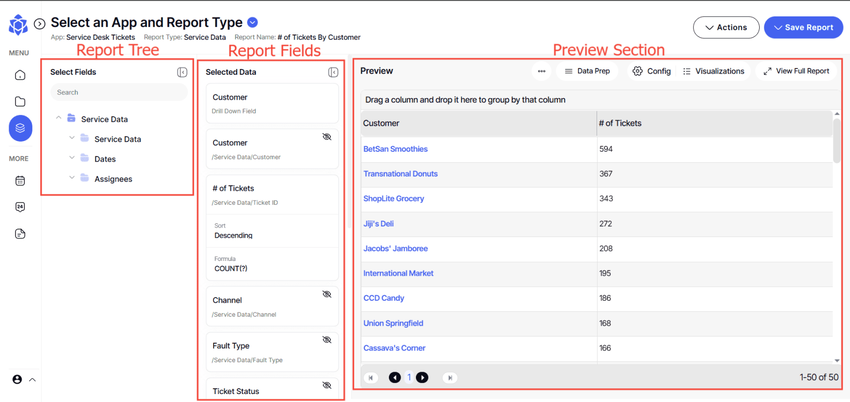The height and width of the screenshot is (402, 850).
Task: Open the calendar icon under MORE
Action: tap(20, 181)
